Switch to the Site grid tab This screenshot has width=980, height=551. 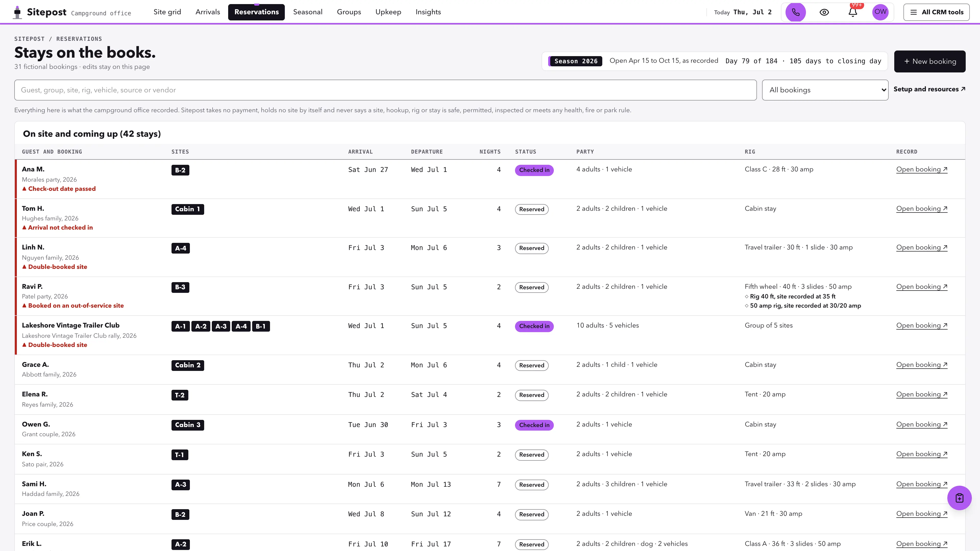tap(167, 12)
